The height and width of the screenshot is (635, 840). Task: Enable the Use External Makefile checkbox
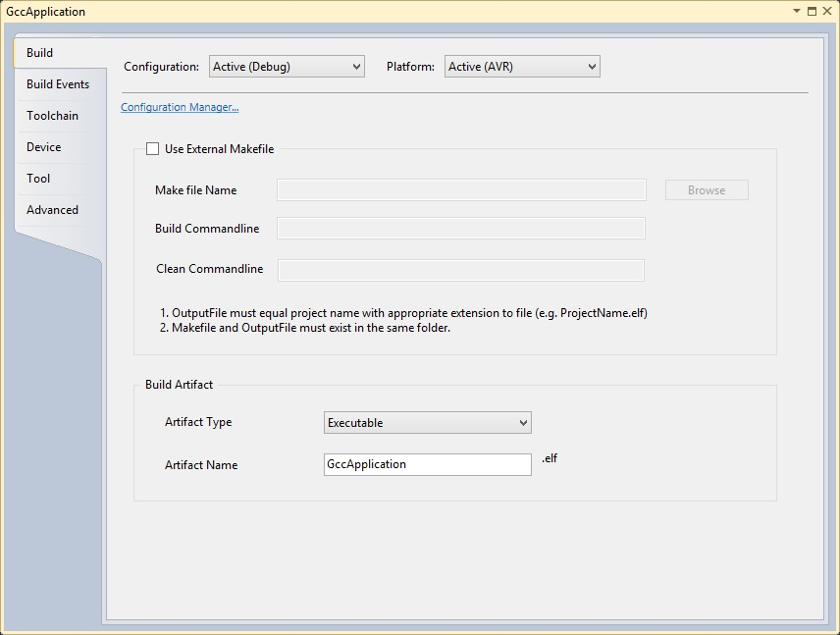click(152, 149)
